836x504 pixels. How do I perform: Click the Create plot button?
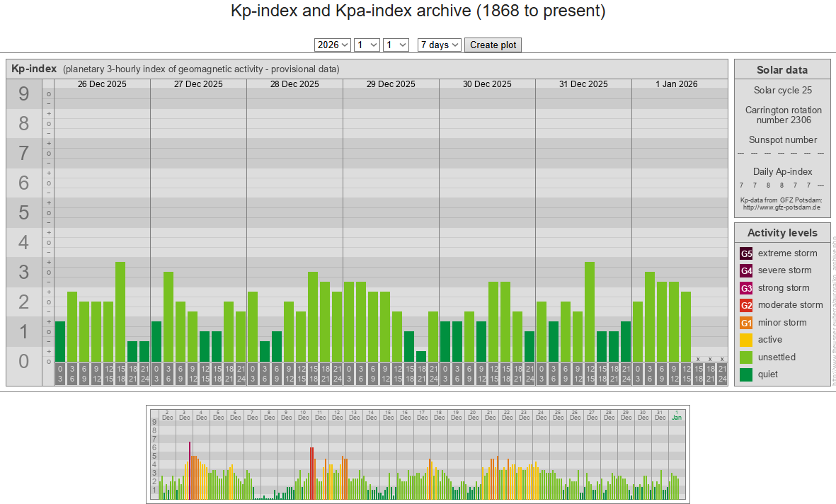coord(493,45)
